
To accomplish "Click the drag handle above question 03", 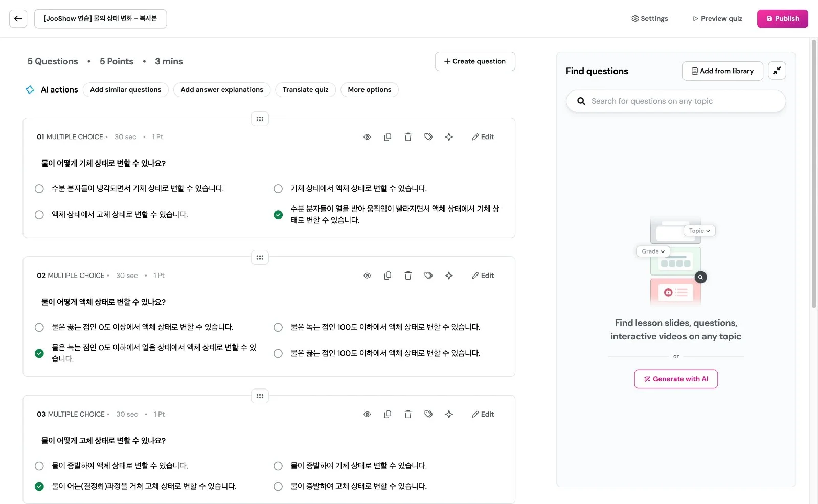I will (x=260, y=396).
